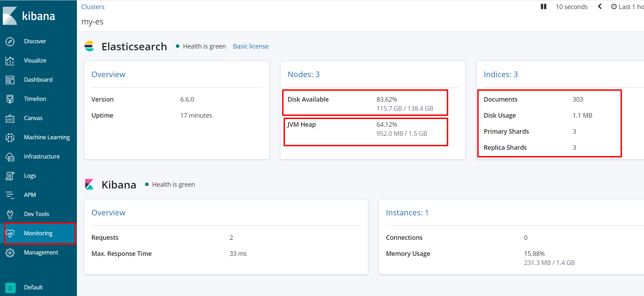The width and height of the screenshot is (644, 296).
Task: Click uptime value 17 minutes
Action: (196, 115)
